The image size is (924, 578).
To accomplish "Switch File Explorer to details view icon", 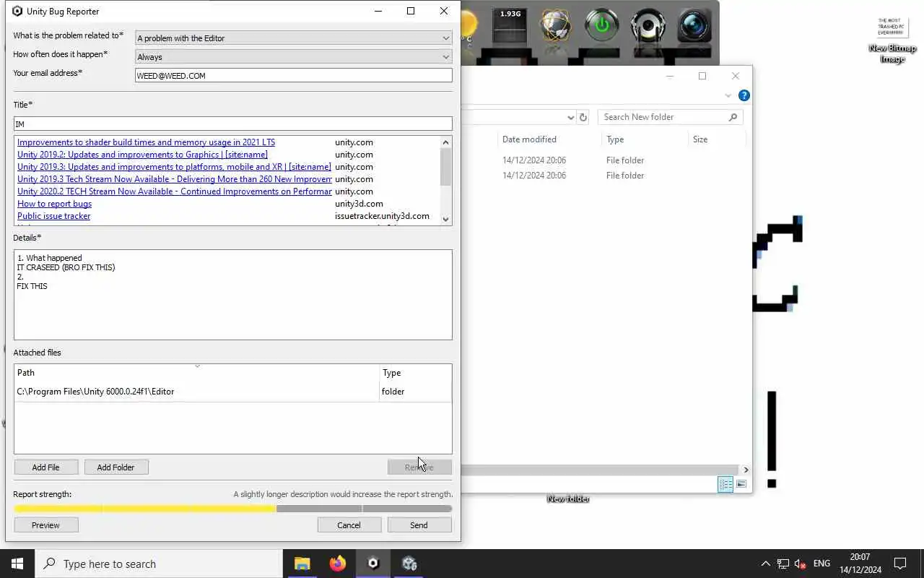I will pos(725,484).
